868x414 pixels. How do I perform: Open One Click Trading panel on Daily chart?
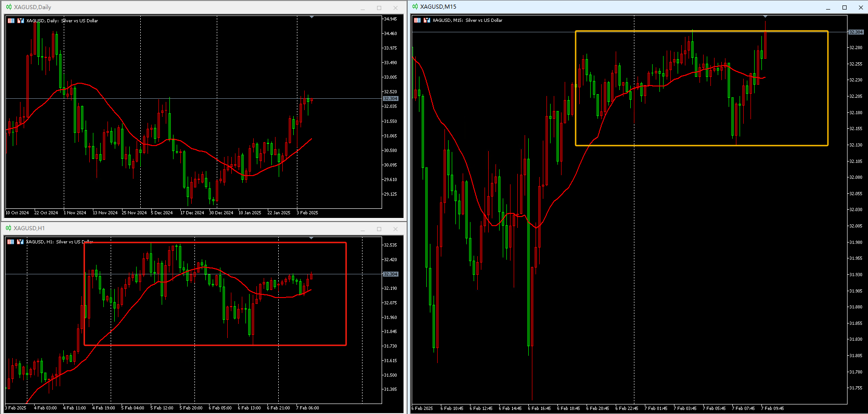pos(11,21)
